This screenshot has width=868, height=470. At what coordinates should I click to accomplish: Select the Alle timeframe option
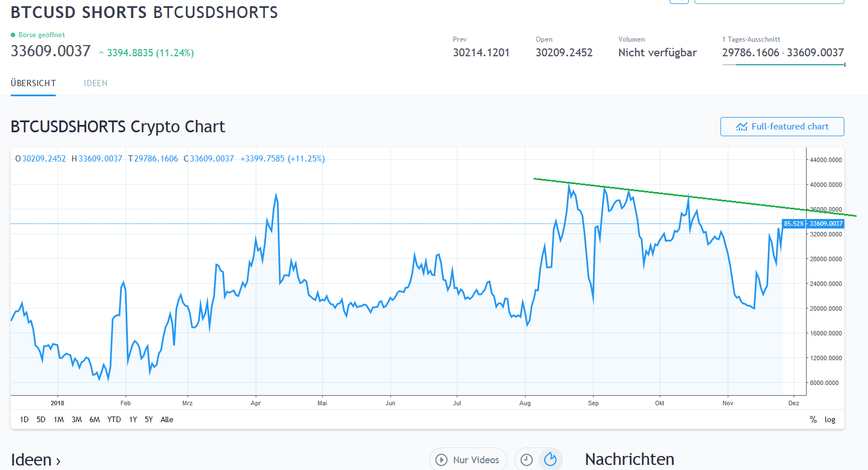(x=167, y=419)
